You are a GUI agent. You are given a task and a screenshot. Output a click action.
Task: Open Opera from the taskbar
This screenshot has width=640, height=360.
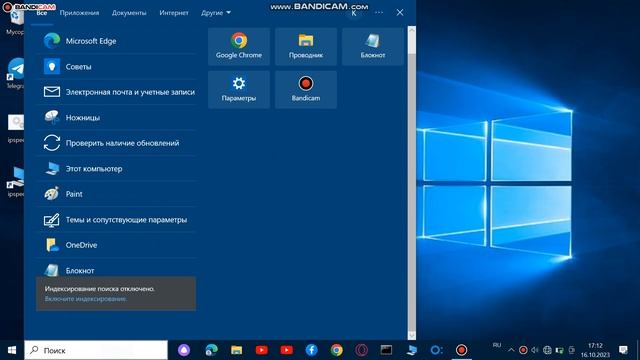click(362, 350)
